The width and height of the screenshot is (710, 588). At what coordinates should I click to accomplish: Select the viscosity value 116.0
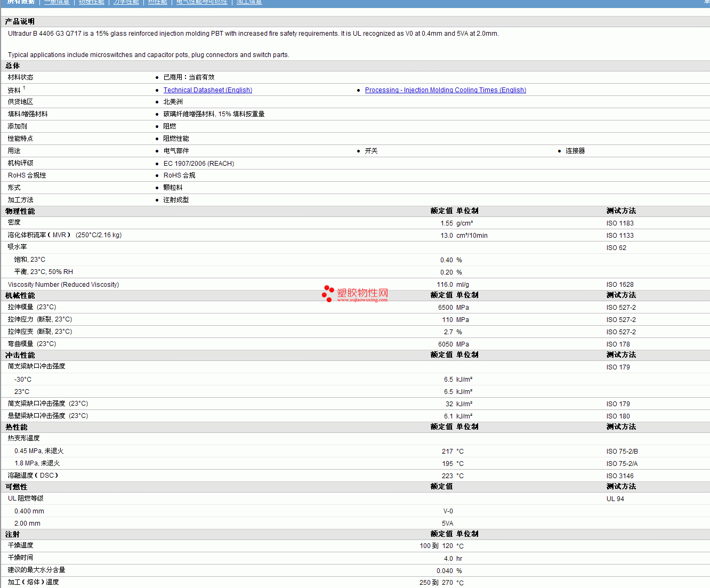click(445, 285)
